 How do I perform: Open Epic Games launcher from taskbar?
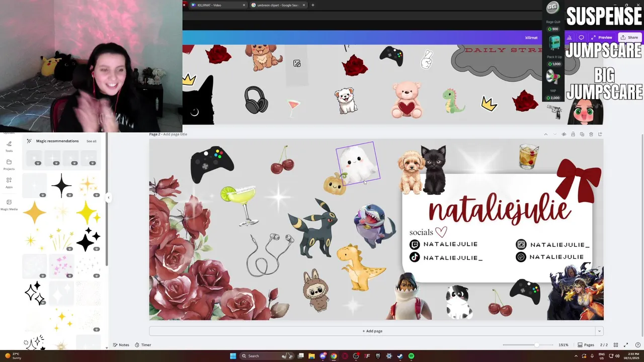pyautogui.click(x=378, y=356)
